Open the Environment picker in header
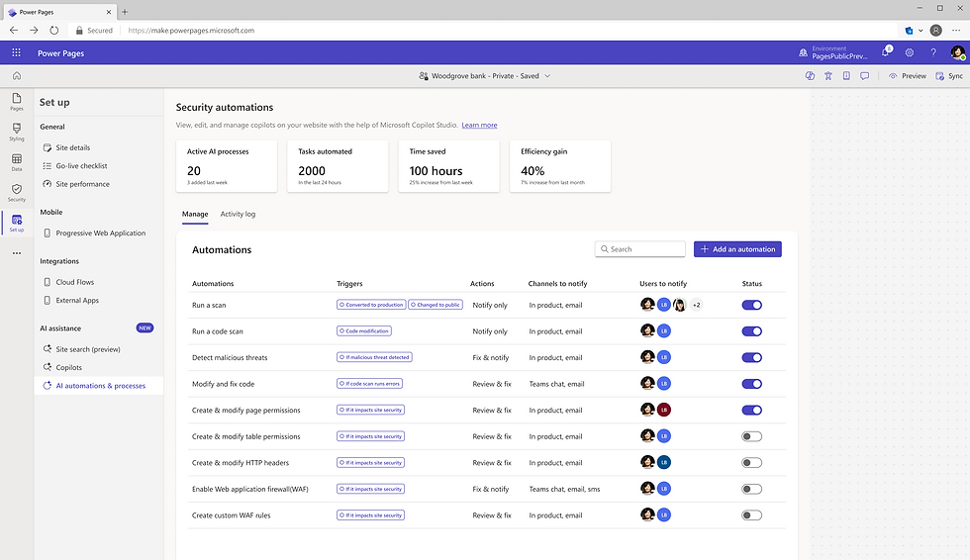 coord(839,52)
